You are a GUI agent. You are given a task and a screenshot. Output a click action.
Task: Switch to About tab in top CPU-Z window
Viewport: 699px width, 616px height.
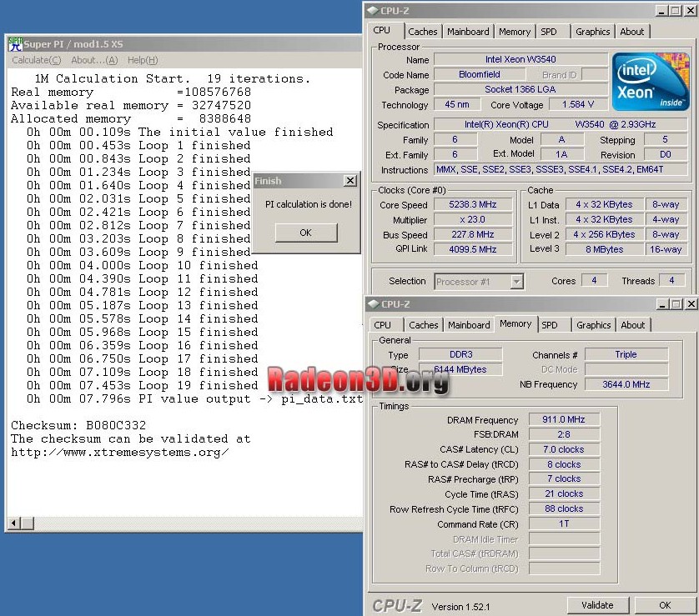(632, 32)
